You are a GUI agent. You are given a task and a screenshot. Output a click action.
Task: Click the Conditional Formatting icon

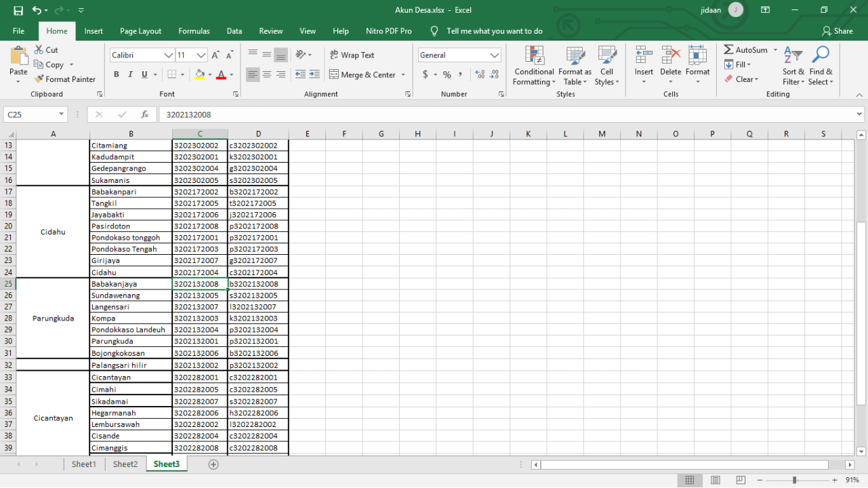pyautogui.click(x=534, y=56)
